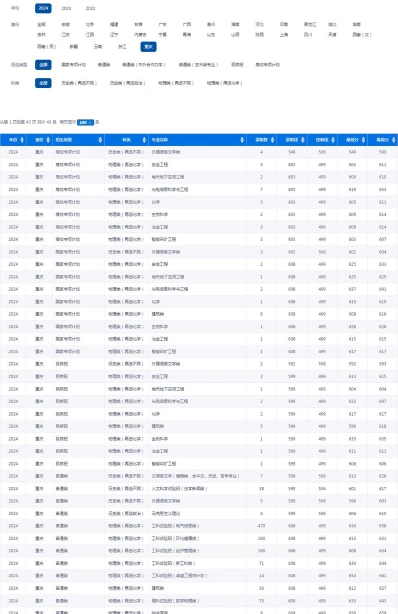The image size is (398, 614).
Task: Select the highlighted 重庆 province filter
Action: point(148,47)
